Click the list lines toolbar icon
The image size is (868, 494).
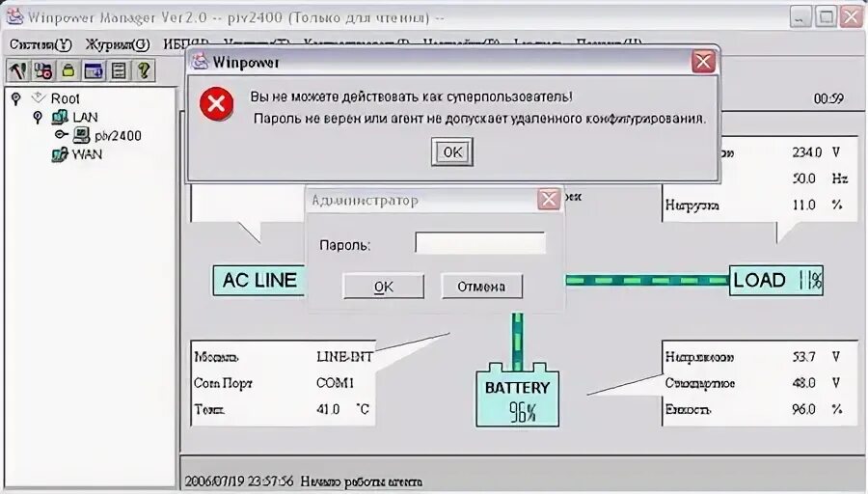click(119, 70)
